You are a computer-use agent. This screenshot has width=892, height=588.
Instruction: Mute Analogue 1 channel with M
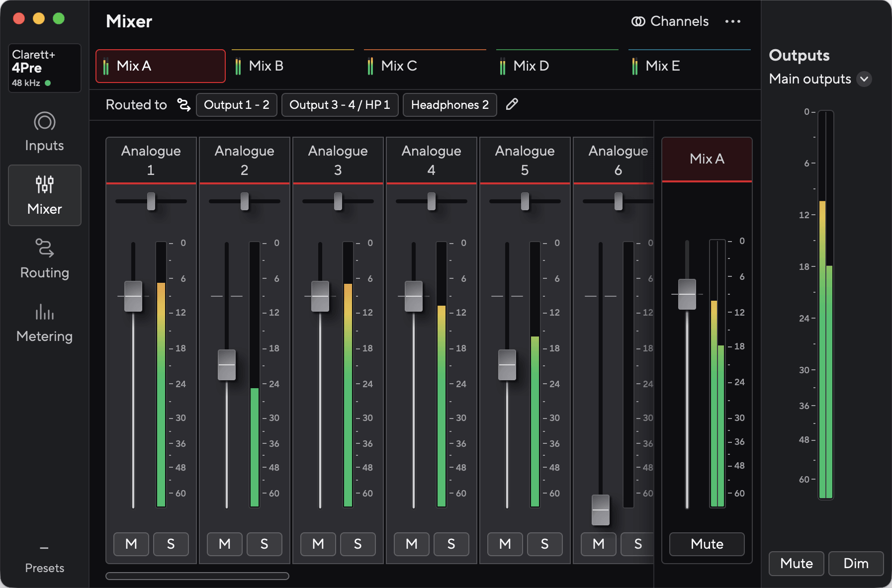[131, 544]
